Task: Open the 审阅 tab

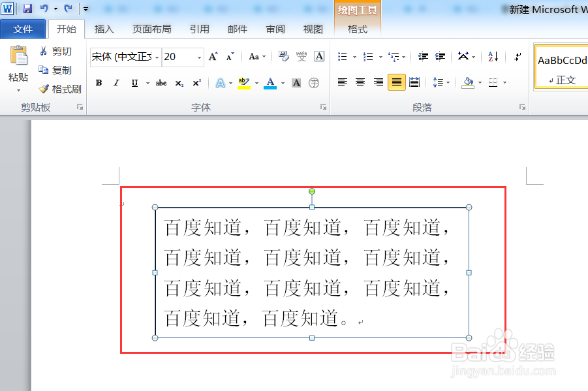Action: tap(275, 29)
